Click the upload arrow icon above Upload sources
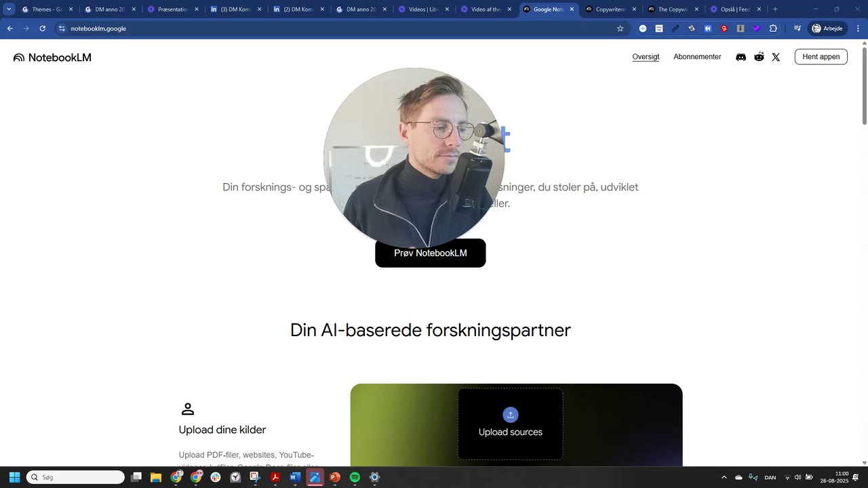Viewport: 868px width, 488px height. (x=511, y=415)
